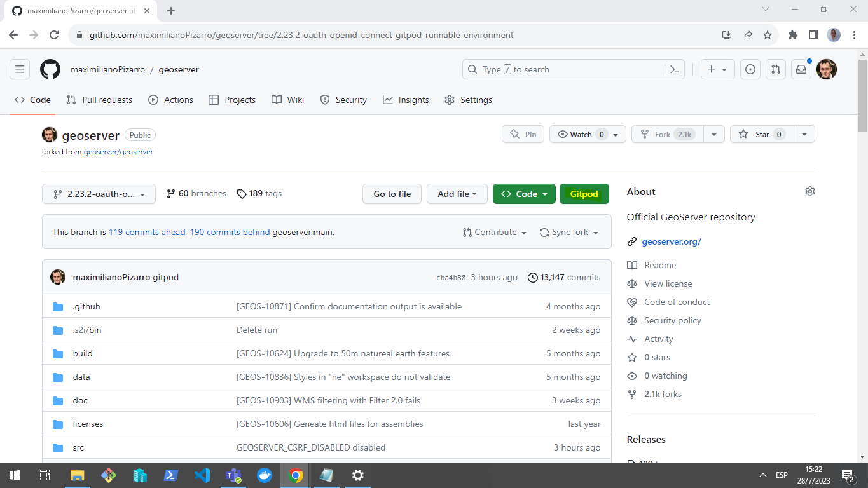Open the GitHub hamburger navigation menu

20,69
